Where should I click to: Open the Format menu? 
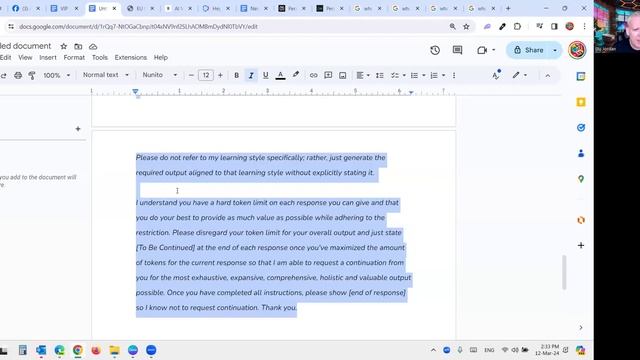click(74, 58)
